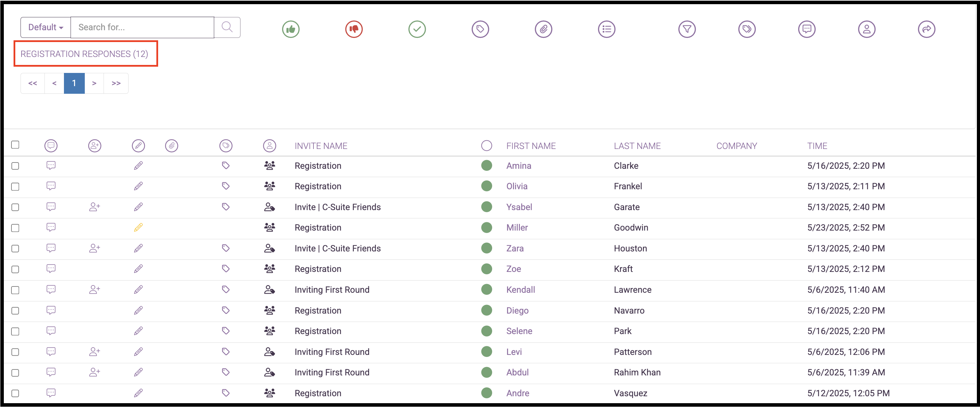
Task: Click the paperclip attachment icon in toolbar
Action: point(543,29)
